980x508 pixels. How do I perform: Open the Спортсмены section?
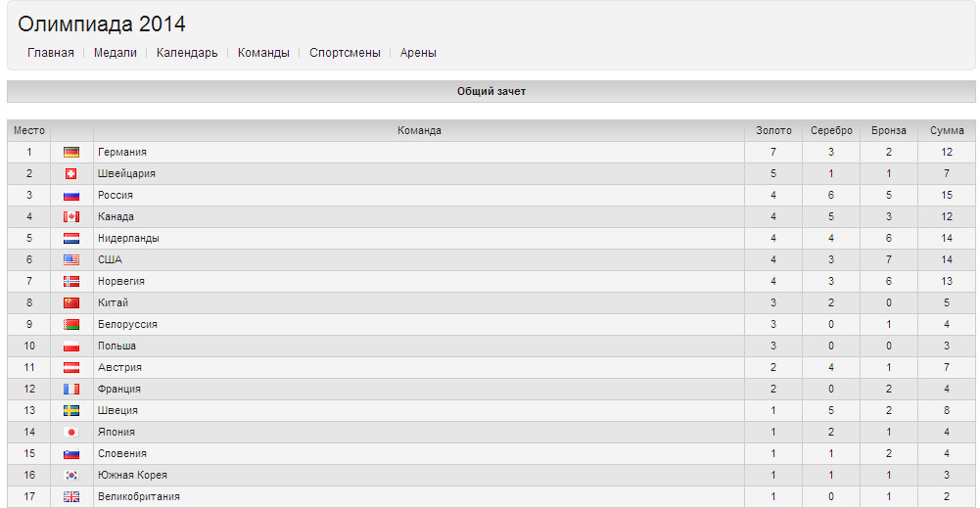coord(345,53)
